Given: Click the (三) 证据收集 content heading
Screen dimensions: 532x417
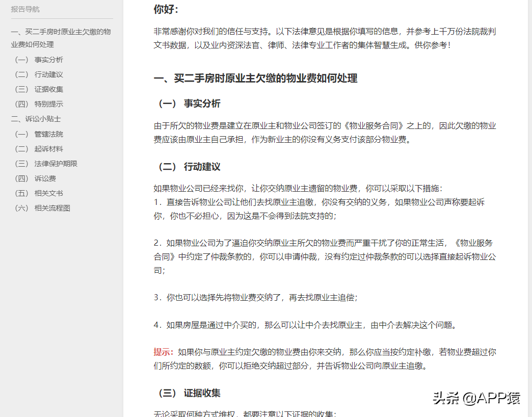Looking at the screenshot, I should [x=189, y=393].
